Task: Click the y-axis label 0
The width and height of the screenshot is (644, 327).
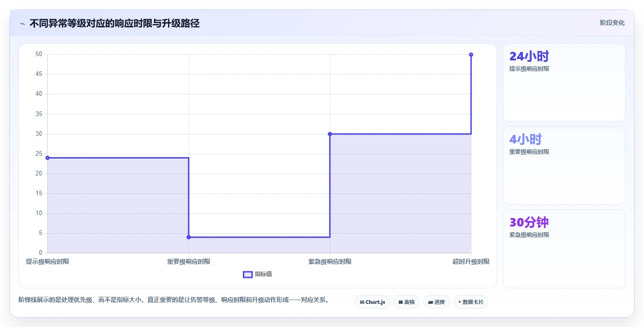Action: tap(41, 253)
